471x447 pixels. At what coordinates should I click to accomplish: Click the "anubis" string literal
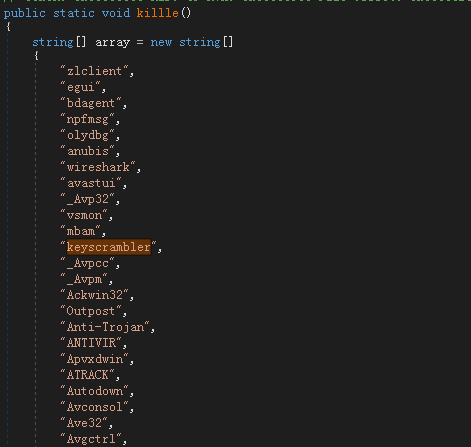pyautogui.click(x=88, y=151)
